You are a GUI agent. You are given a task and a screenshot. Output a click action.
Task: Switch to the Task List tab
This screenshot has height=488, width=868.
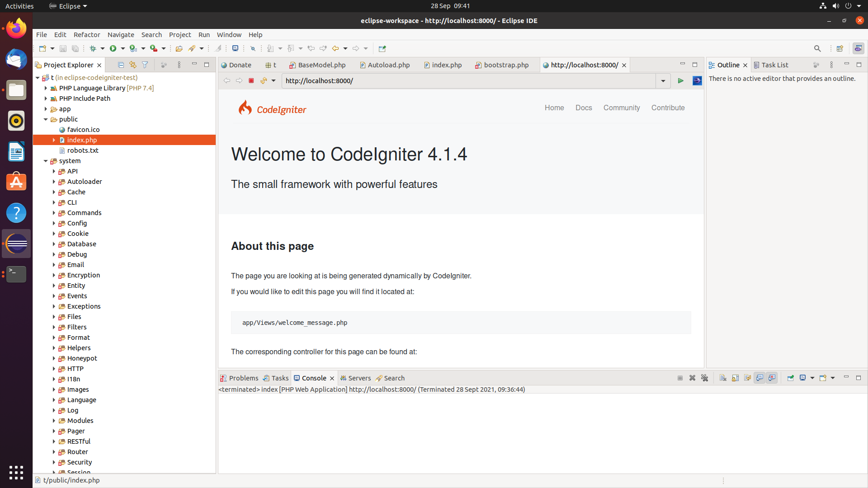tap(771, 65)
